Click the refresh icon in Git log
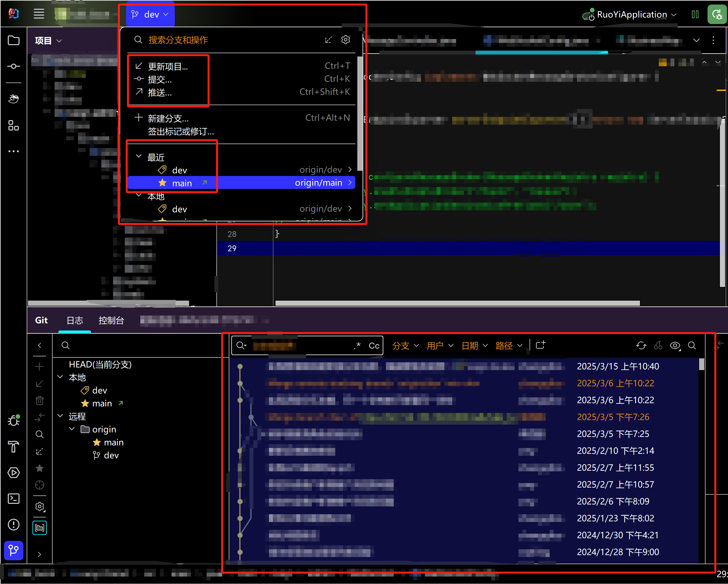 click(x=641, y=345)
